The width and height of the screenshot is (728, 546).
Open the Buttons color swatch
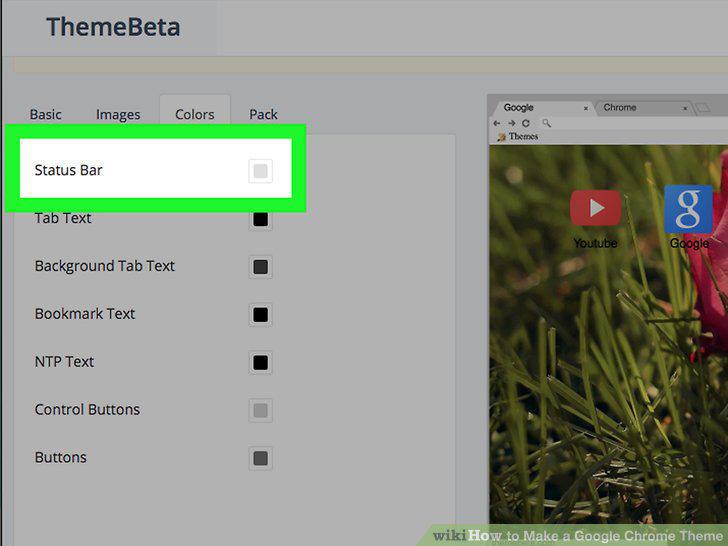[260, 458]
